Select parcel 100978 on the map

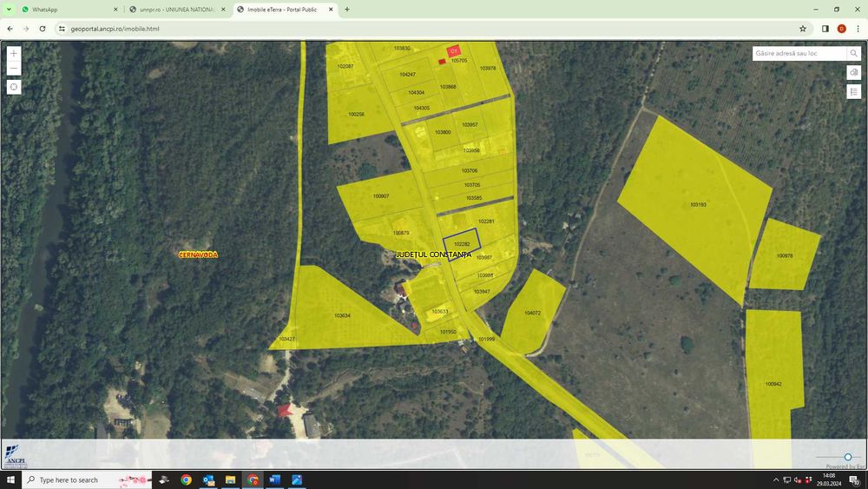point(785,256)
